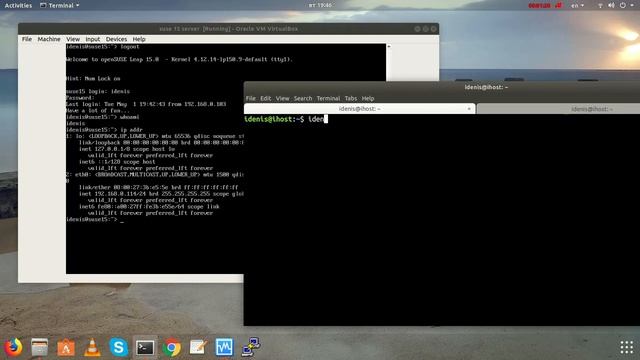Click the 'Last login' line in VM console
The image size is (640, 360).
[x=146, y=104]
